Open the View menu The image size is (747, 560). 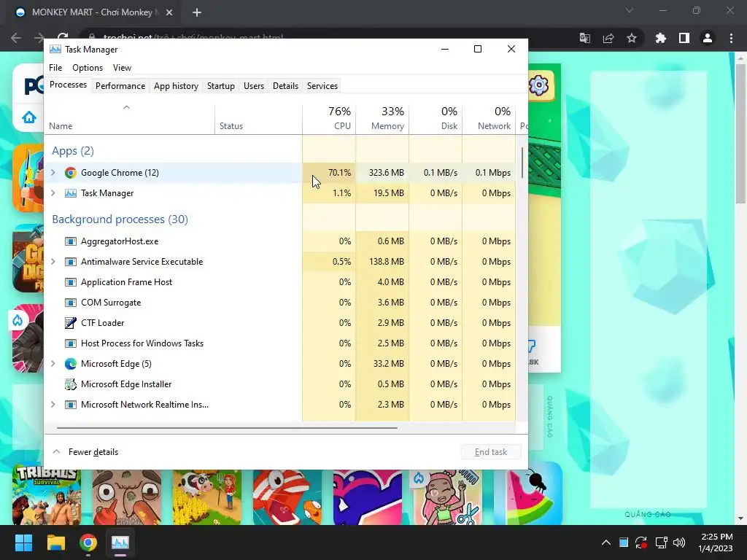coord(122,68)
